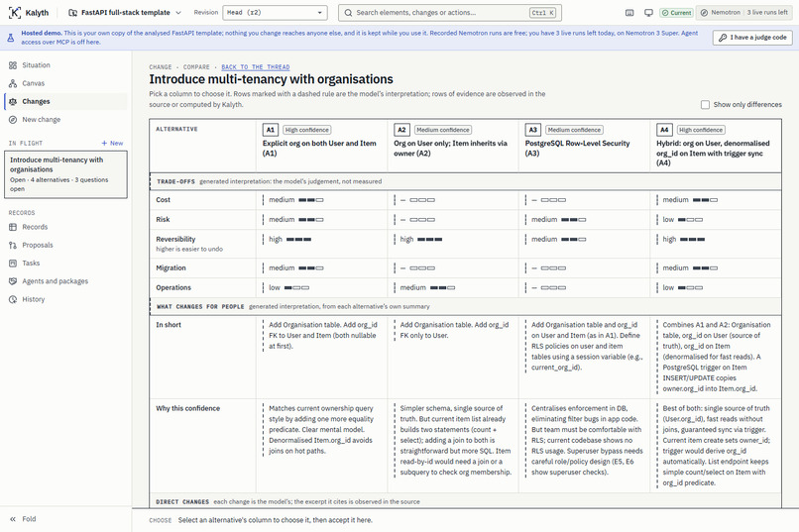Click the Ctrl K shortcut hint
The height and width of the screenshot is (532, 799).
click(542, 13)
